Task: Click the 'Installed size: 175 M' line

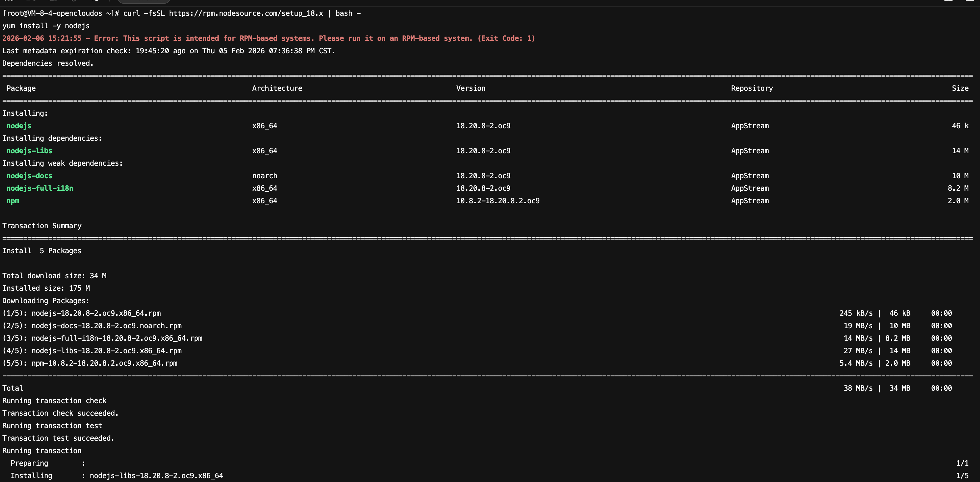Action: [x=46, y=288]
